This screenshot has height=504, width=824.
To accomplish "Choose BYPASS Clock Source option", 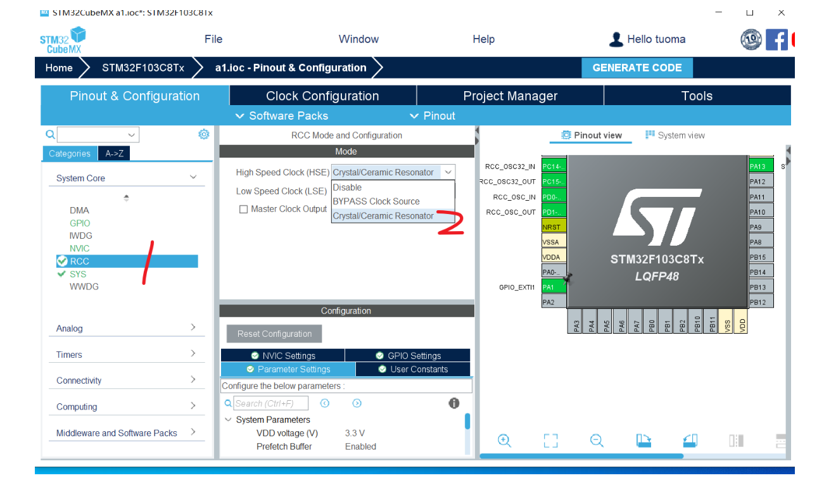I will 393,201.
